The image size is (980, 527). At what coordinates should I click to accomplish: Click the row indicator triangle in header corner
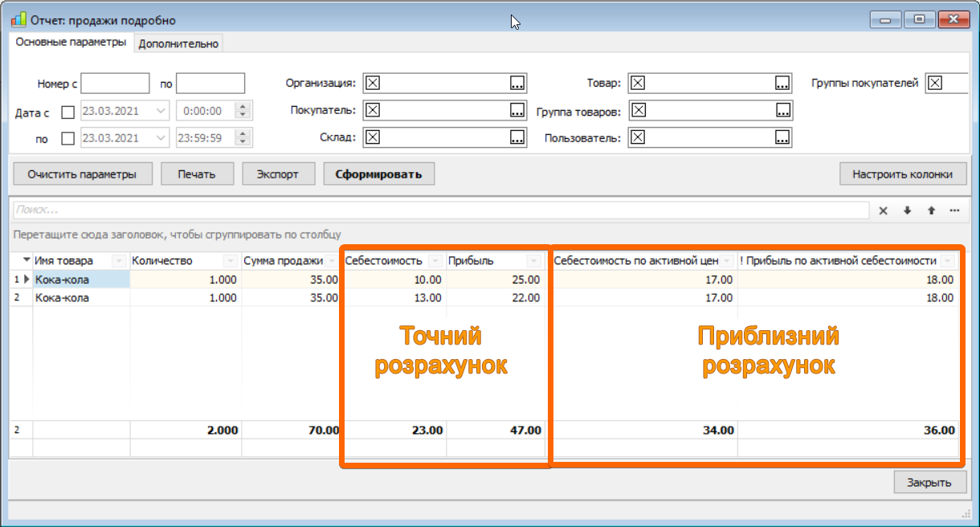27,260
